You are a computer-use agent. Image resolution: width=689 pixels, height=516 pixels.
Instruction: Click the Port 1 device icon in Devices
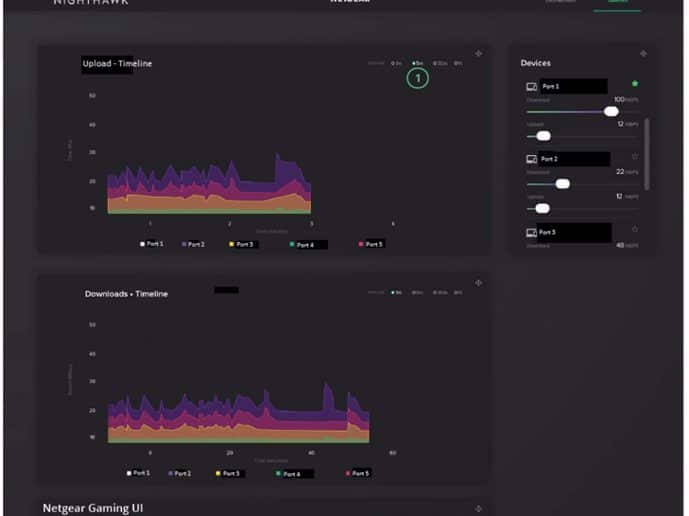tap(532, 87)
